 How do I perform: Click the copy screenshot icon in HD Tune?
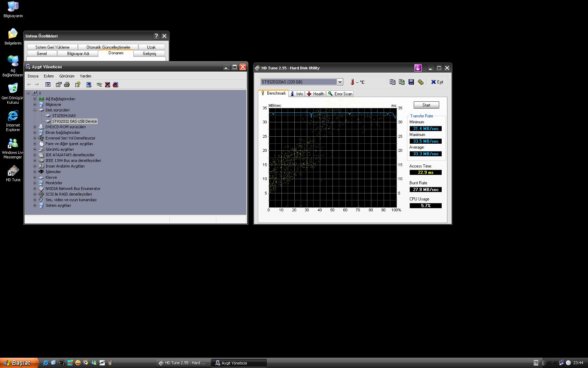(x=401, y=82)
